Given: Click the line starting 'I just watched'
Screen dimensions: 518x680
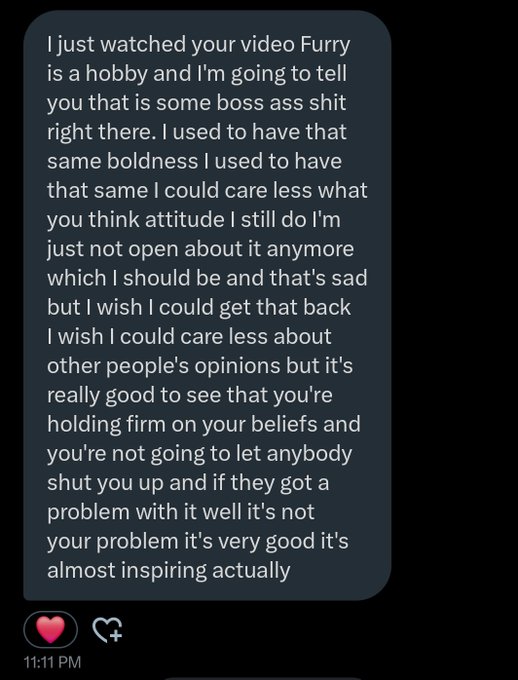Looking at the screenshot, I should coord(199,46).
